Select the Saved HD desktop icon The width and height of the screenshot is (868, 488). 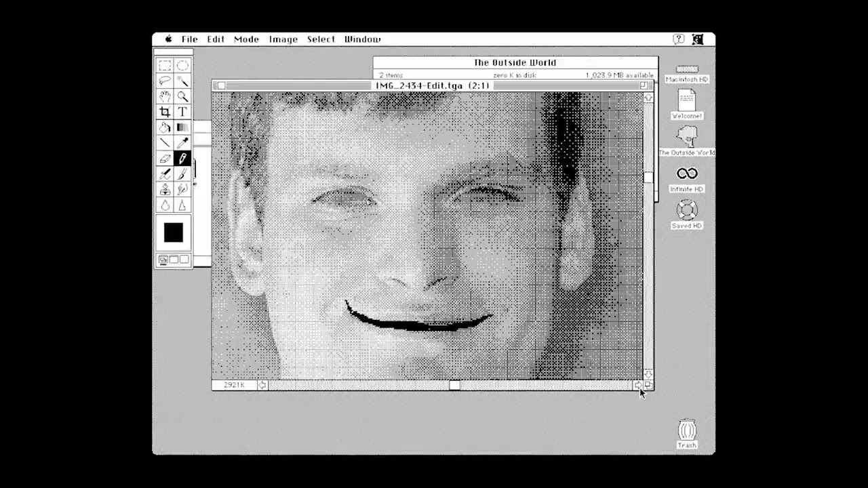pos(687,215)
